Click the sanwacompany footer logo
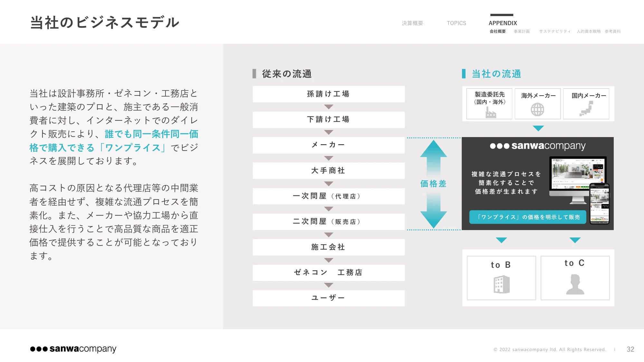 click(73, 349)
